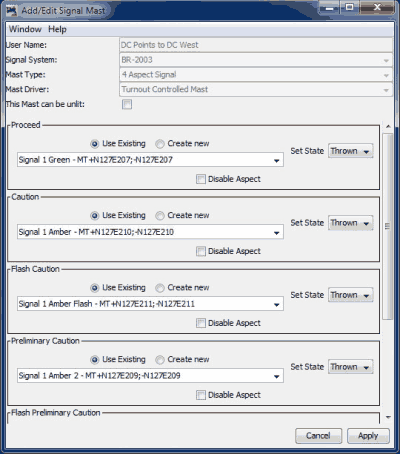400x454 pixels.
Task: Open Set State dropdown in Caution section
Action: tap(351, 223)
